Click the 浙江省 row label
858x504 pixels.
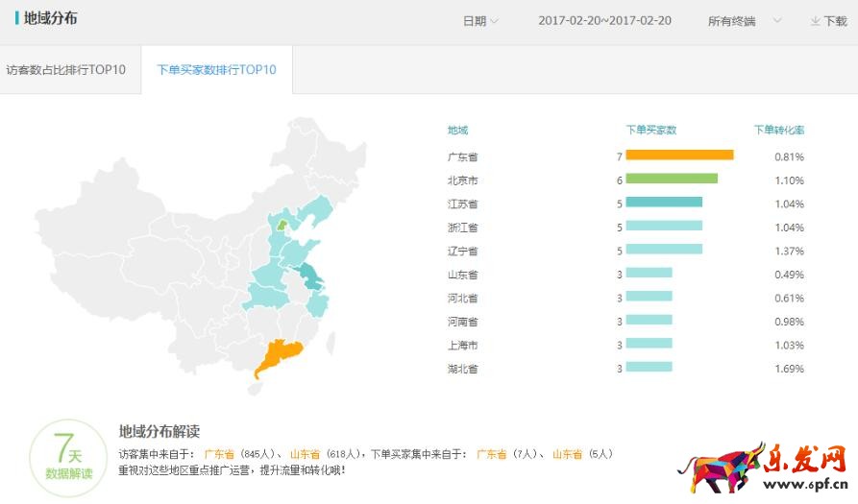[462, 228]
